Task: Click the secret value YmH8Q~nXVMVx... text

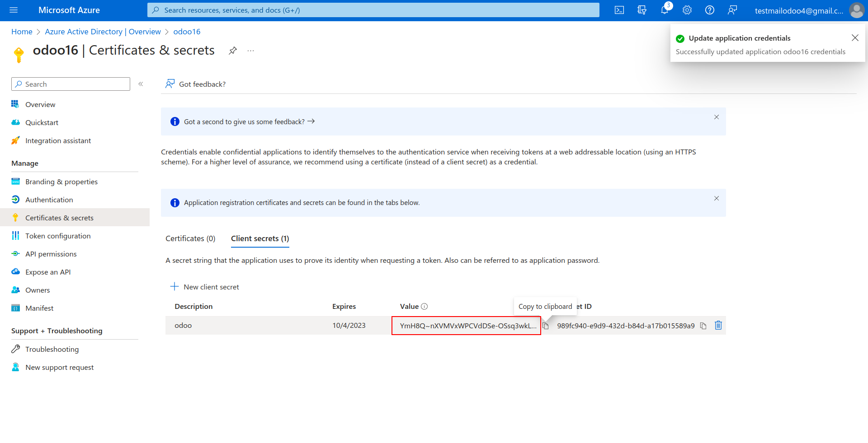Action: [x=468, y=326]
